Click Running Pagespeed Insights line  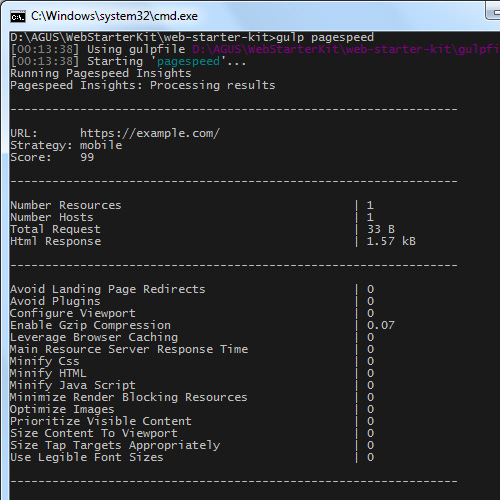101,73
